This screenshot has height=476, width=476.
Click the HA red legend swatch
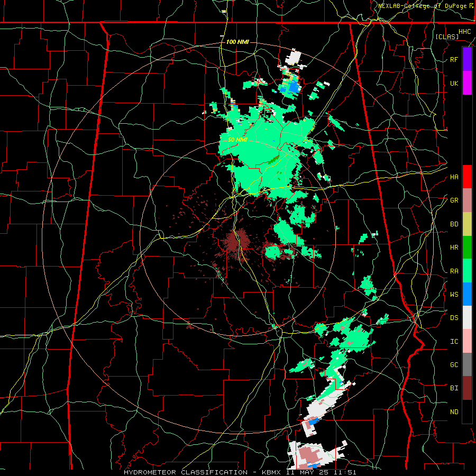467,177
